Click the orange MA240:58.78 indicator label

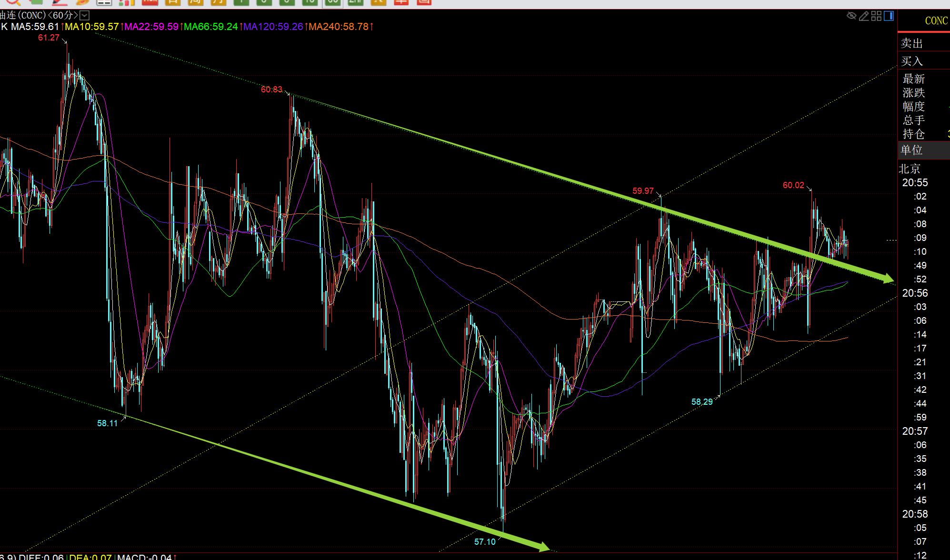click(339, 27)
